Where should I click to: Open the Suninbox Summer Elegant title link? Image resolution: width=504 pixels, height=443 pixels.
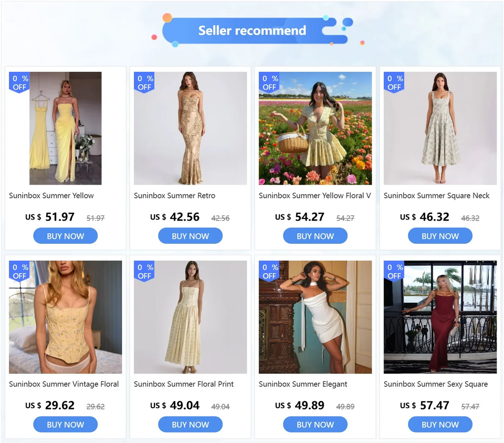tap(303, 384)
